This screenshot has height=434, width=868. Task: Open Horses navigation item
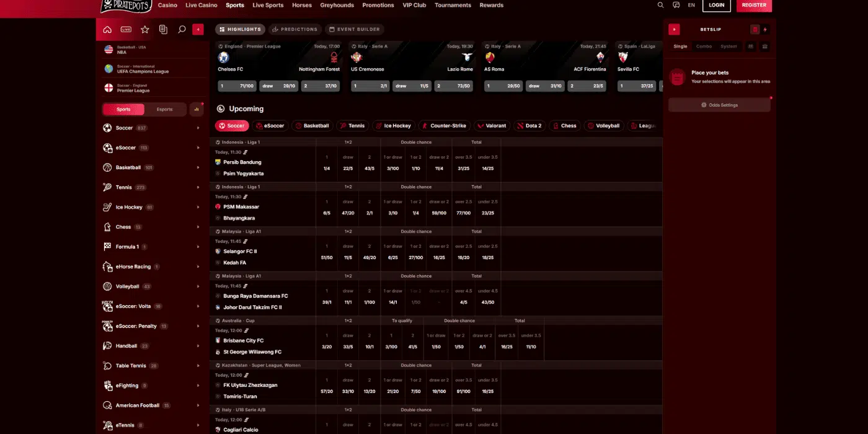302,5
